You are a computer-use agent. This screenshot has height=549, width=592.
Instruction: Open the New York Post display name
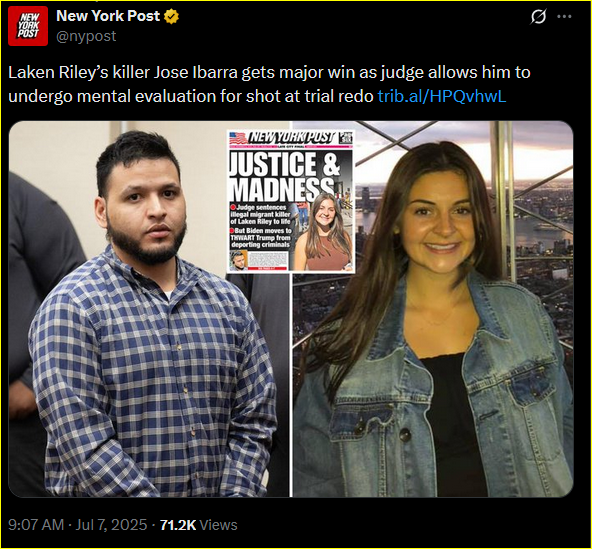pos(108,16)
